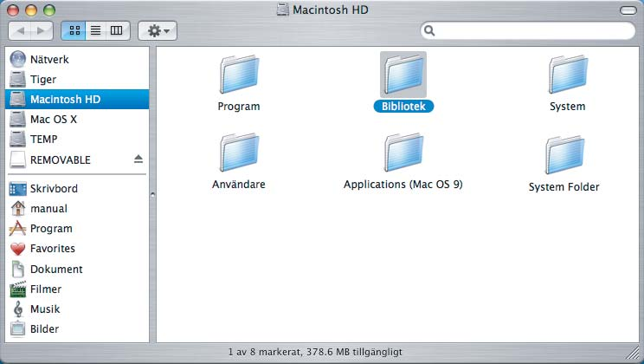The height and width of the screenshot is (364, 644).
Task: Go forward with the Forward arrow
Action: [42, 31]
